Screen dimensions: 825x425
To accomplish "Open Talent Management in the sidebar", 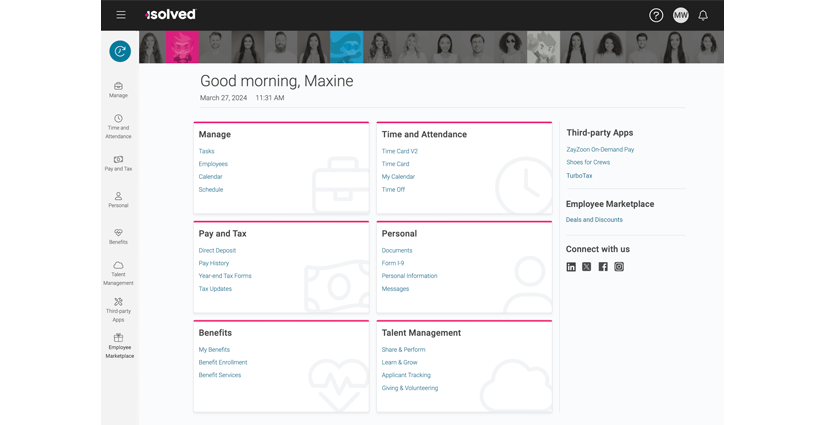I will [119, 272].
